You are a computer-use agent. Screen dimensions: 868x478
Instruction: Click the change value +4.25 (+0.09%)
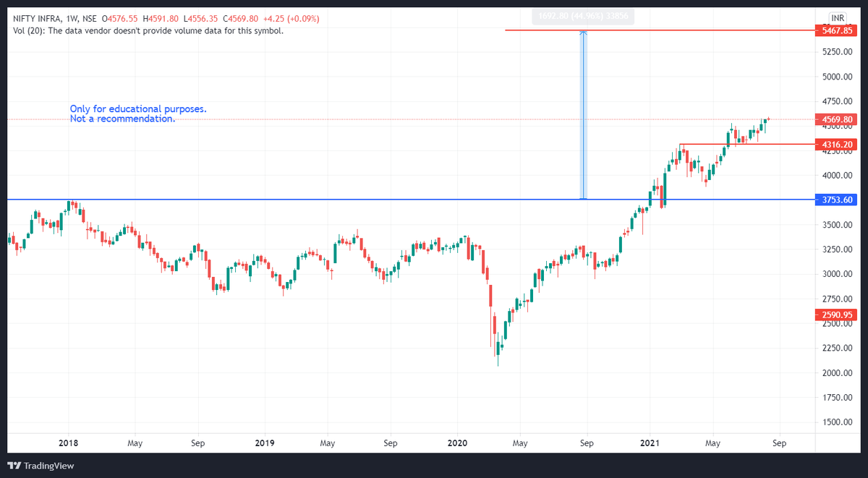click(x=291, y=18)
